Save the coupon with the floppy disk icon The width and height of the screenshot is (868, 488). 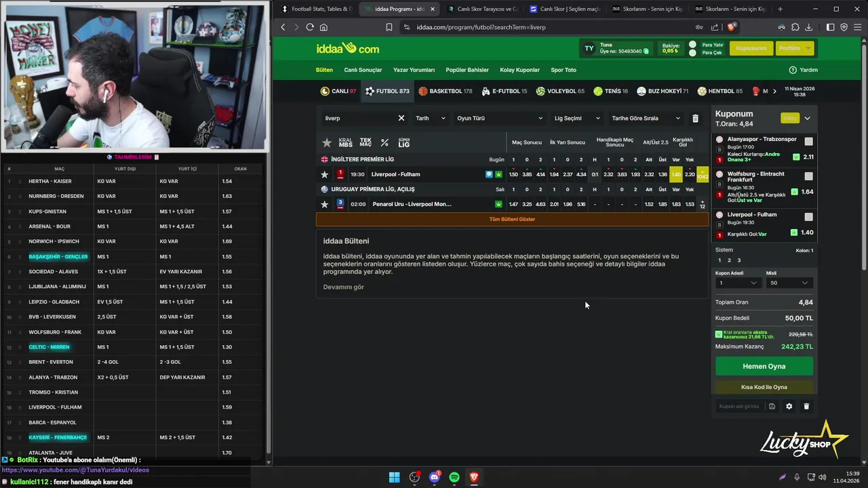pyautogui.click(x=772, y=406)
